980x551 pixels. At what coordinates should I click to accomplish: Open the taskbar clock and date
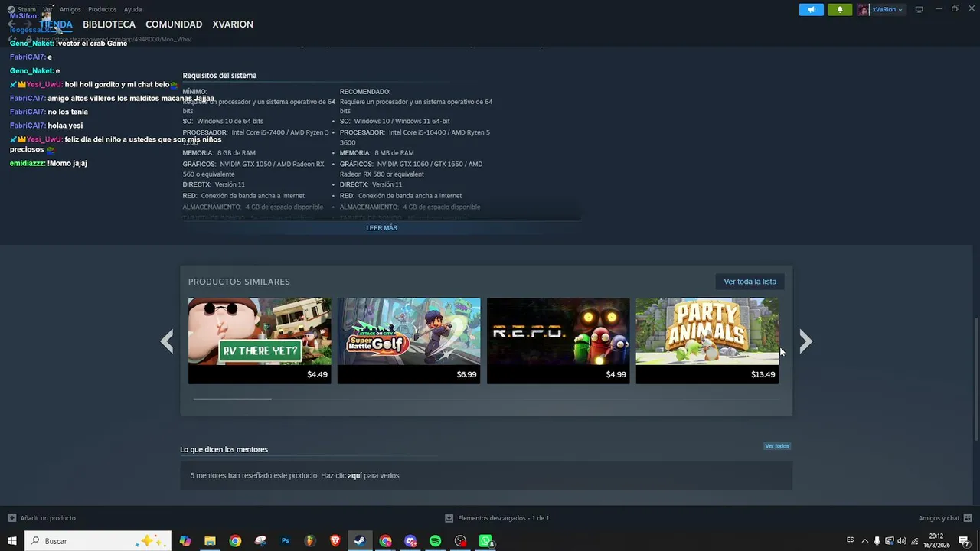(x=936, y=541)
